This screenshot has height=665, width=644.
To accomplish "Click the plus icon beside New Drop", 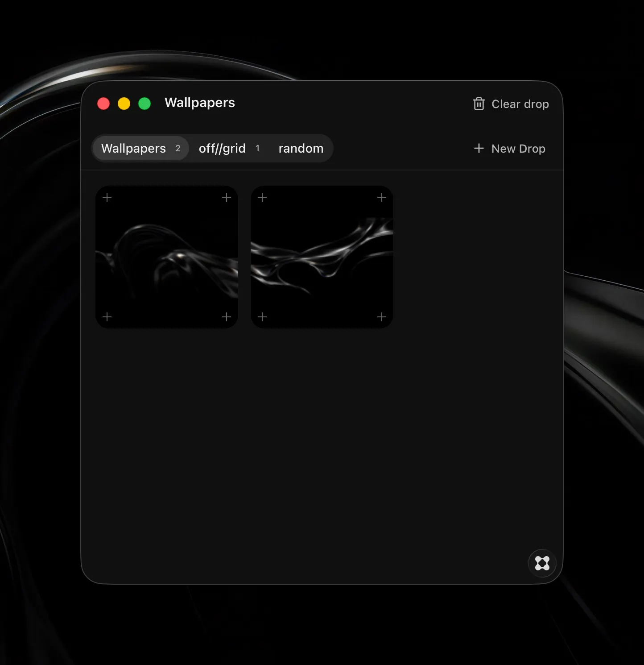I will [479, 148].
